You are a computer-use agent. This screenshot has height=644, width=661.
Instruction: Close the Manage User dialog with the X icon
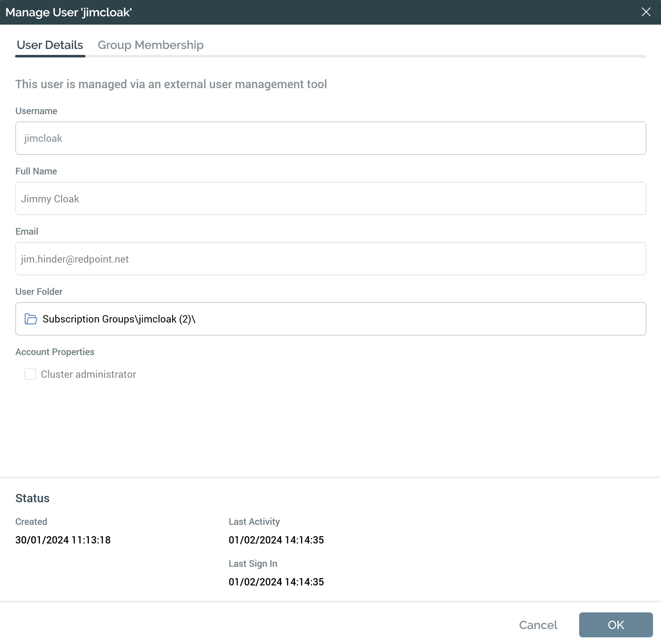(x=646, y=12)
